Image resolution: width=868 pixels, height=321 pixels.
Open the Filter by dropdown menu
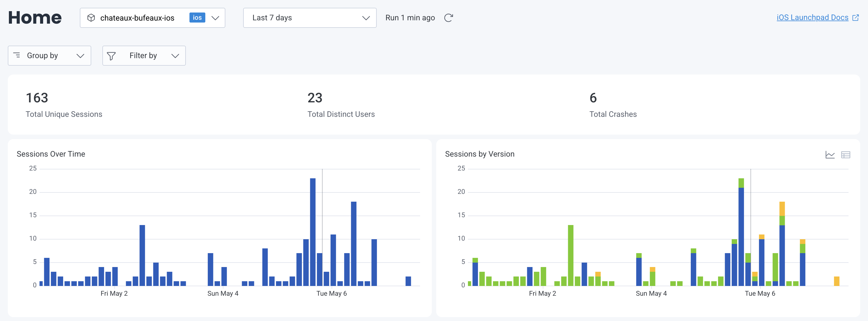144,56
